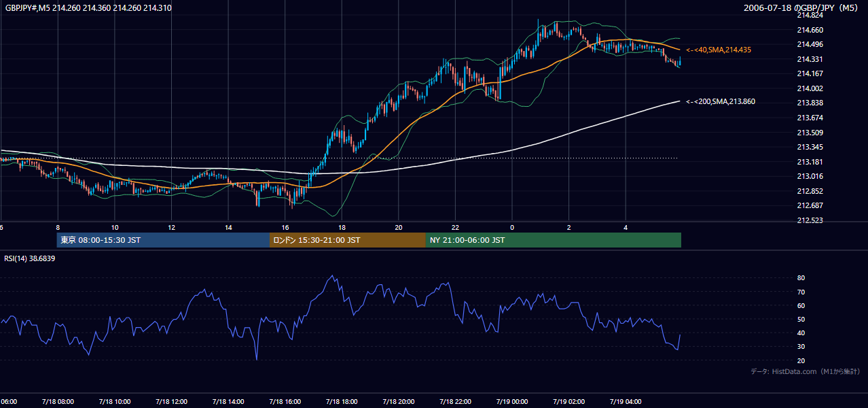Image resolution: width=868 pixels, height=408 pixels.
Task: Click the 214.496 price axis label
Action: click(x=810, y=45)
